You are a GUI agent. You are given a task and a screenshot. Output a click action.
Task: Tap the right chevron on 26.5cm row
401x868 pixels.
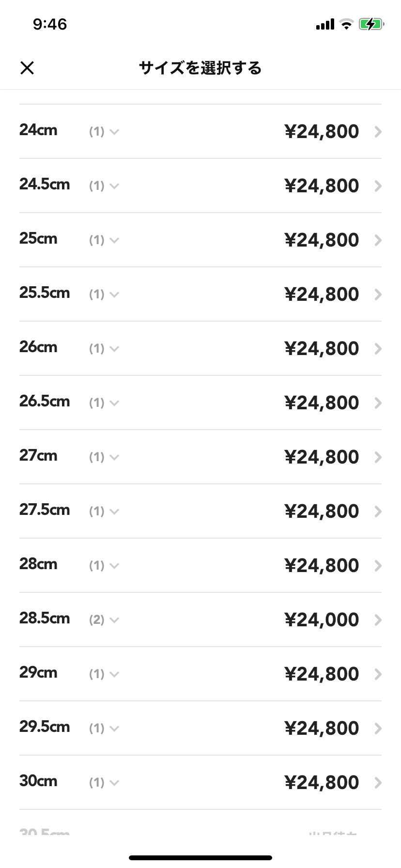378,403
